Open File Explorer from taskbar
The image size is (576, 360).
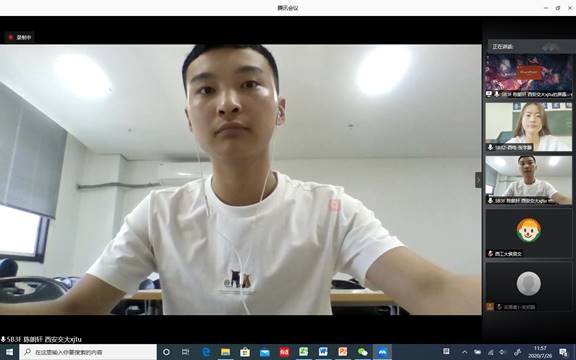(x=225, y=352)
